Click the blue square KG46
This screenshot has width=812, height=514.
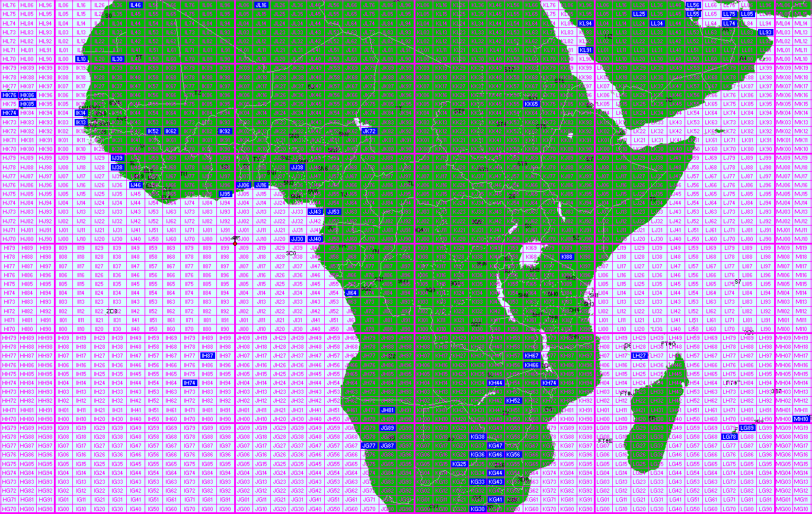point(495,454)
